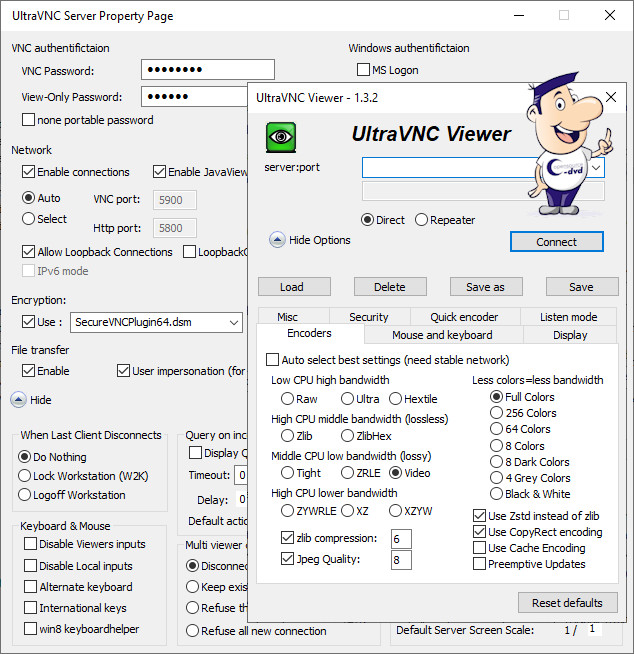Select the Repeater radio button
Screen dimensions: 634x654
point(421,220)
